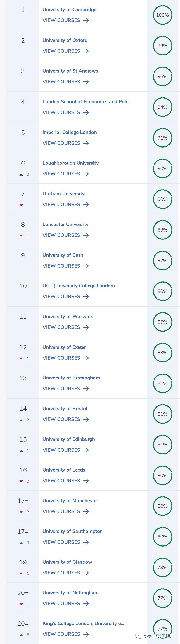Image resolution: width=180 pixels, height=644 pixels.
Task: Click View Courses for University of Warwick
Action: (61, 327)
